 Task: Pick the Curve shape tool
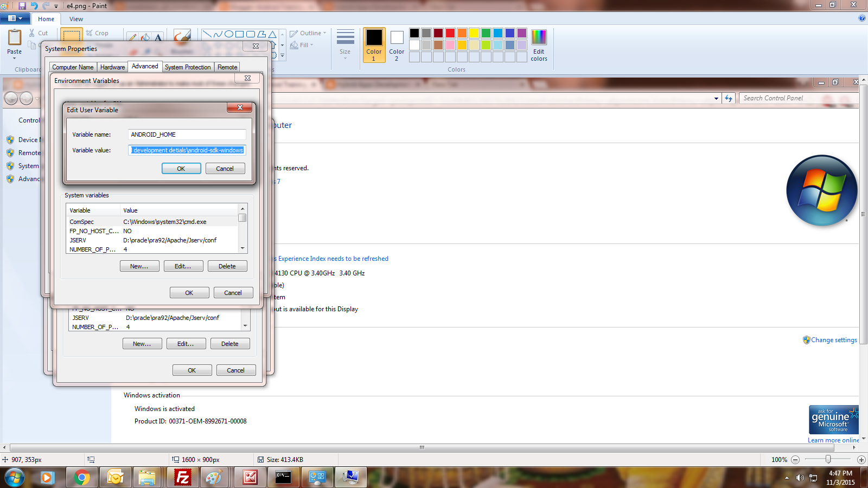tap(218, 34)
